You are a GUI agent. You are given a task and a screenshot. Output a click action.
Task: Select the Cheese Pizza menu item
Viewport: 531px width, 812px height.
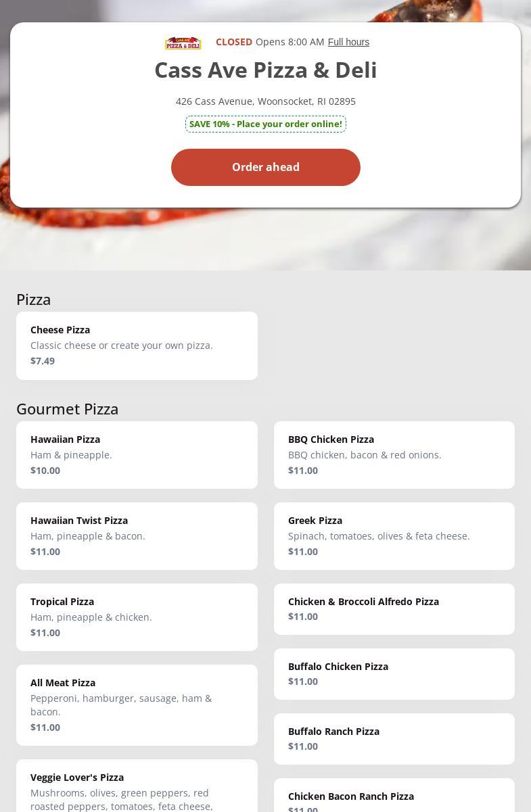137,345
